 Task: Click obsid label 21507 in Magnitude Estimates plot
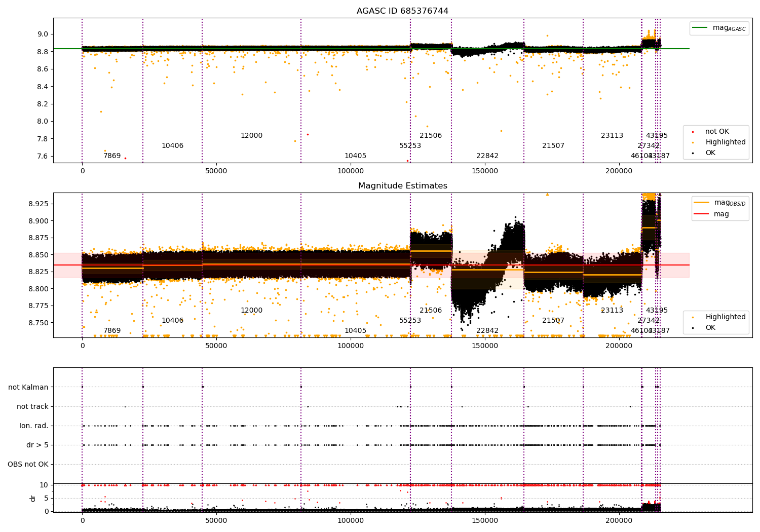click(553, 321)
